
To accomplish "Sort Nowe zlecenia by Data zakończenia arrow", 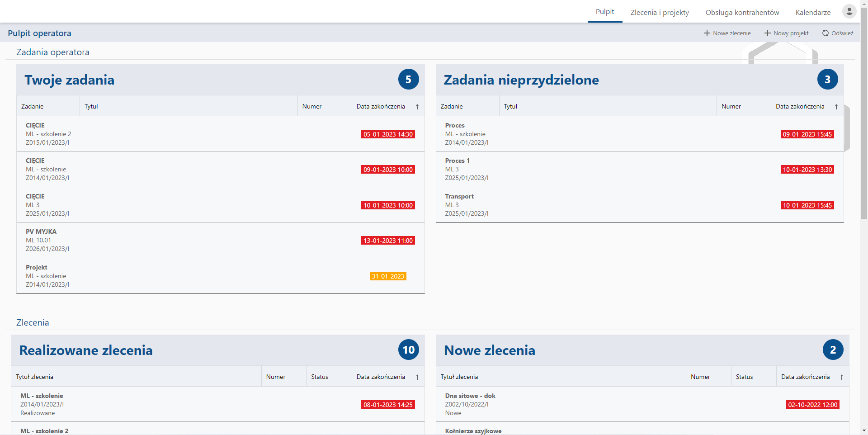I will 842,377.
